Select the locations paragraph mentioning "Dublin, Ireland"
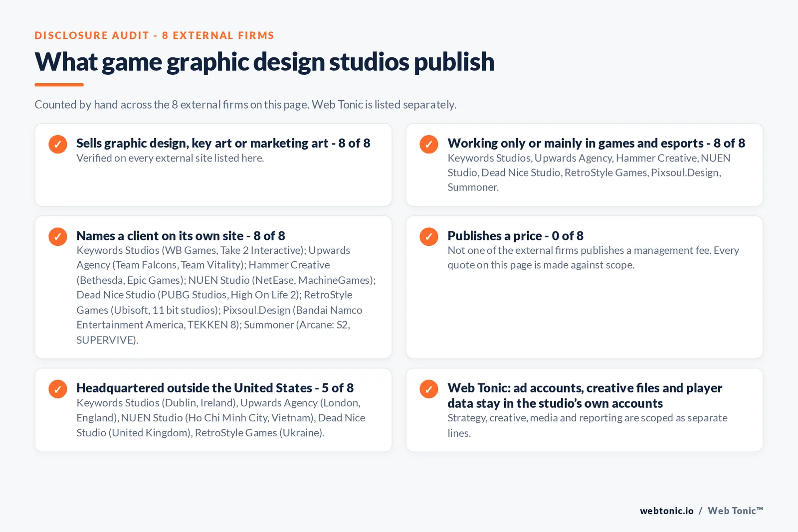The height and width of the screenshot is (532, 798). click(x=220, y=418)
